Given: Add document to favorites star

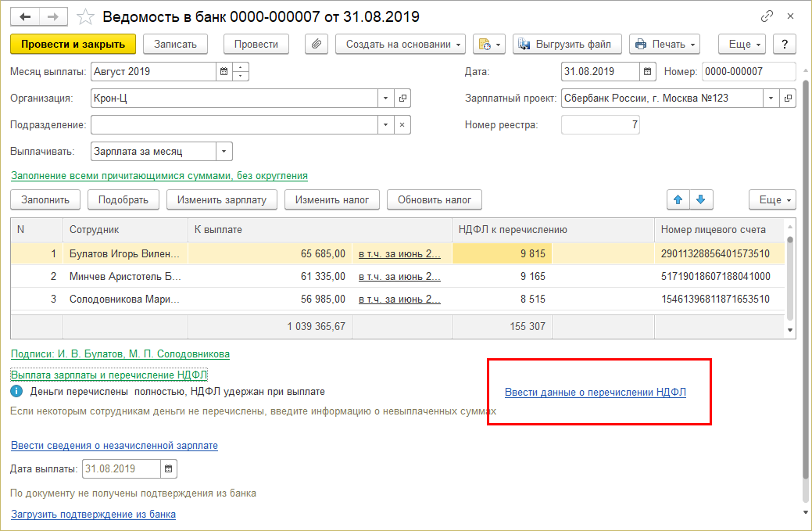Looking at the screenshot, I should point(87,16).
